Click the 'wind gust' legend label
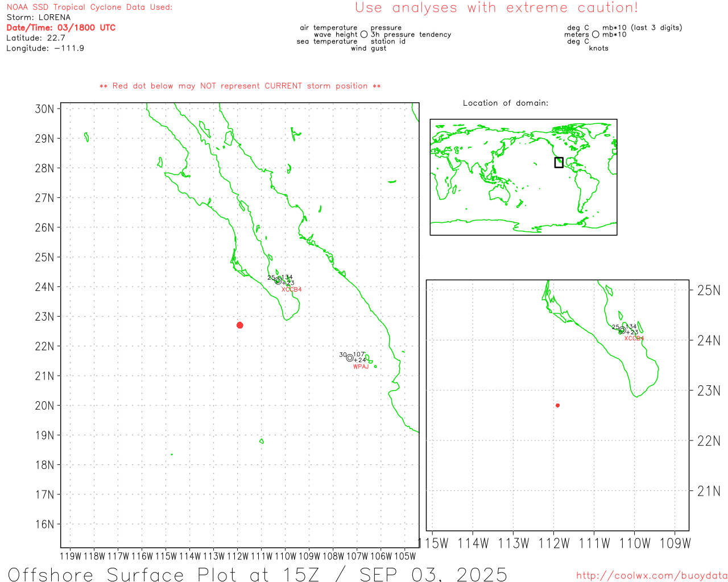Viewport: 728px width, 582px height. [369, 48]
